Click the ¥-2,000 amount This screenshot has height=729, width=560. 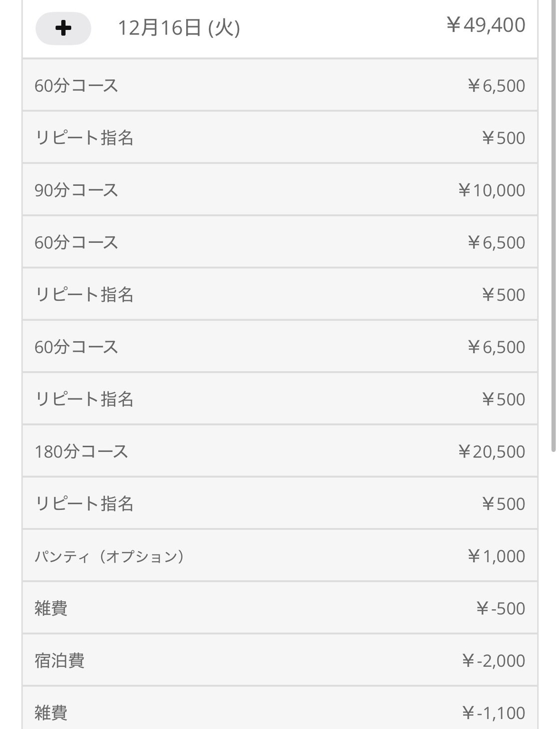[x=494, y=661]
